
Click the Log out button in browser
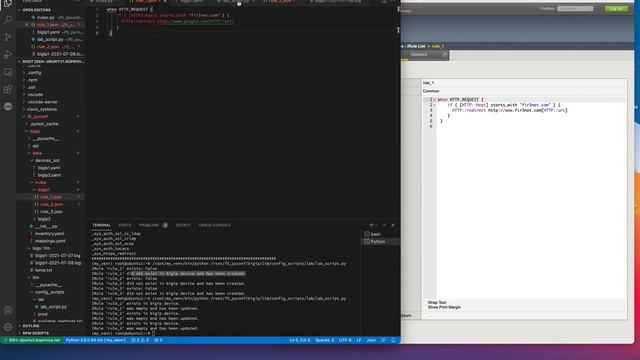[x=616, y=9]
